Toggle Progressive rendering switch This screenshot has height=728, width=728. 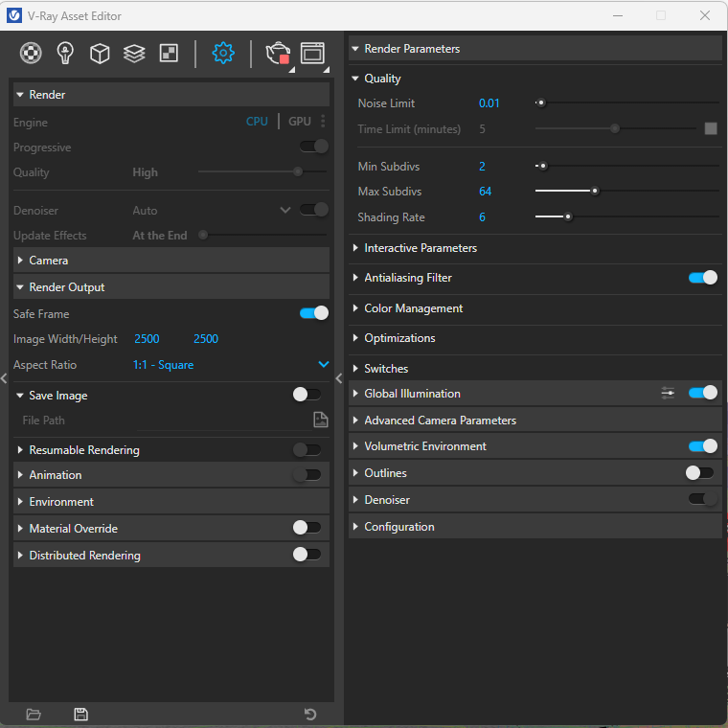(314, 147)
